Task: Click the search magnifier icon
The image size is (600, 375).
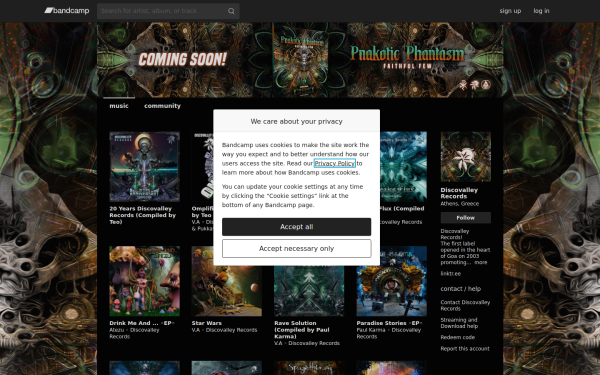Action: (231, 11)
